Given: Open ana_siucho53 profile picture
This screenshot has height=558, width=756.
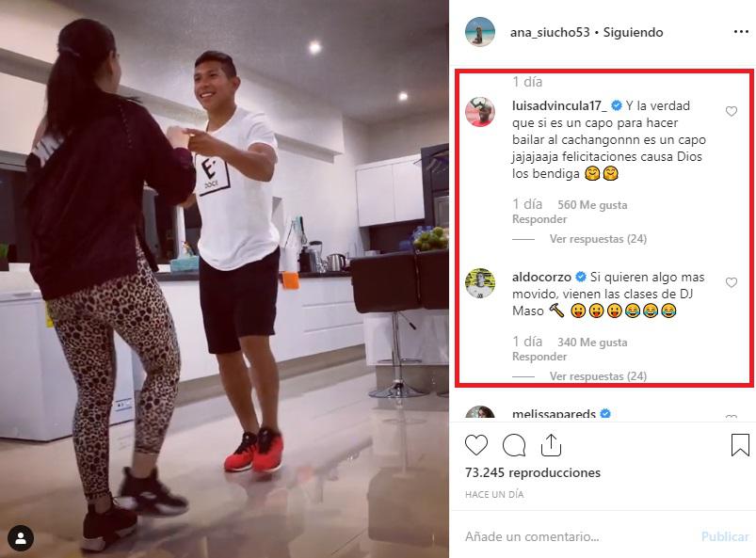Looking at the screenshot, I should (x=480, y=32).
